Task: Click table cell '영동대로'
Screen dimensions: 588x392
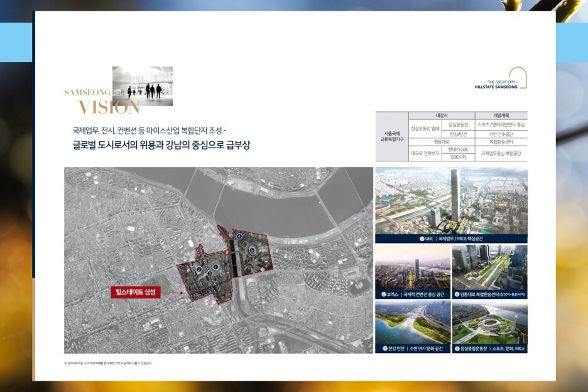Action: (x=442, y=142)
